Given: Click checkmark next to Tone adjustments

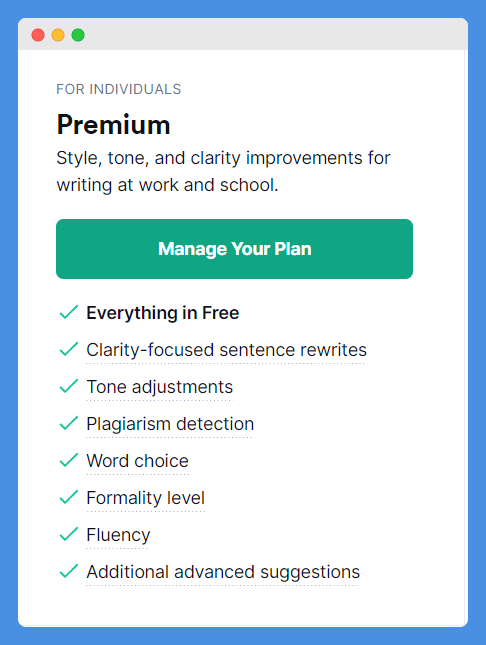Looking at the screenshot, I should click(x=69, y=386).
